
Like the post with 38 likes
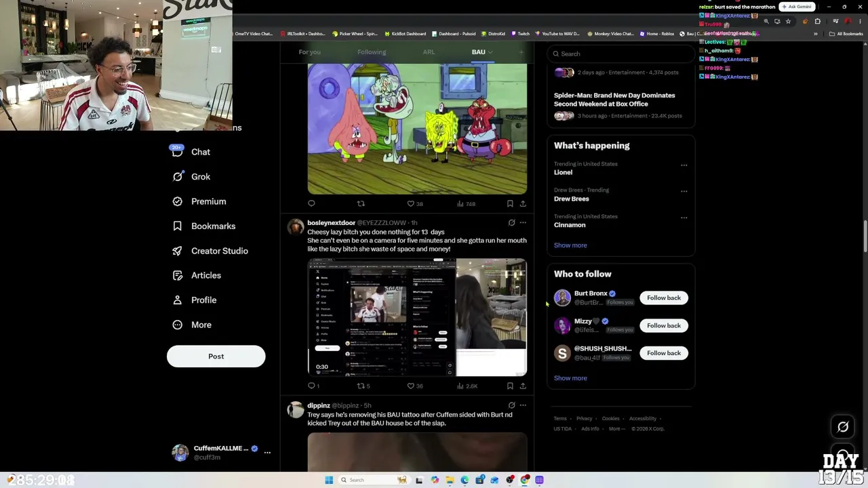[x=414, y=203]
